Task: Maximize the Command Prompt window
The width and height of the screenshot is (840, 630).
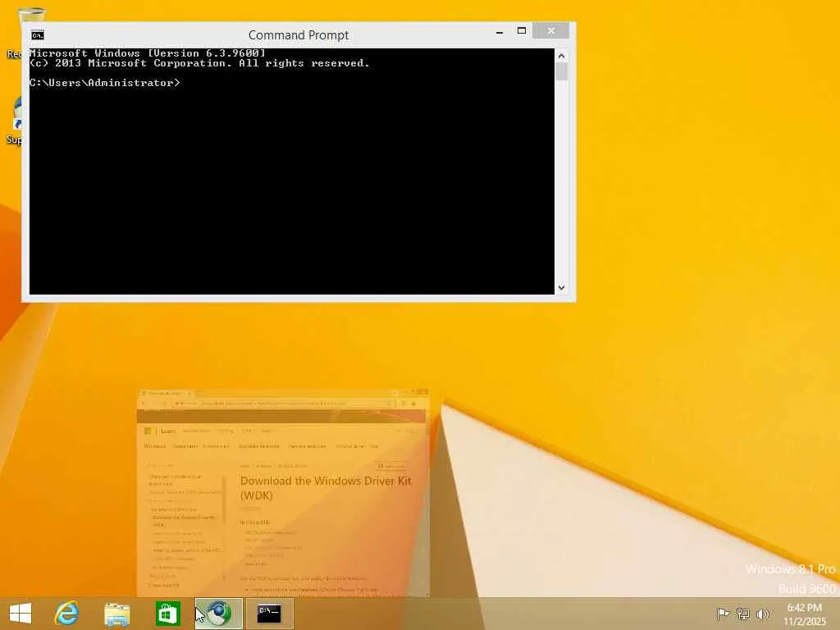Action: [x=521, y=31]
